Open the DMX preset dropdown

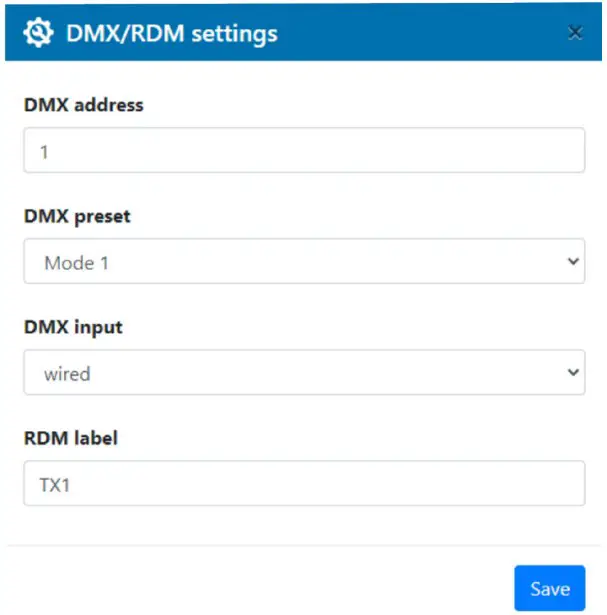tap(304, 262)
